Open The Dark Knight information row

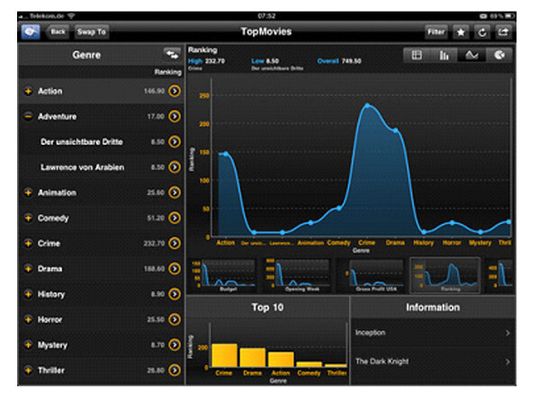click(x=433, y=362)
